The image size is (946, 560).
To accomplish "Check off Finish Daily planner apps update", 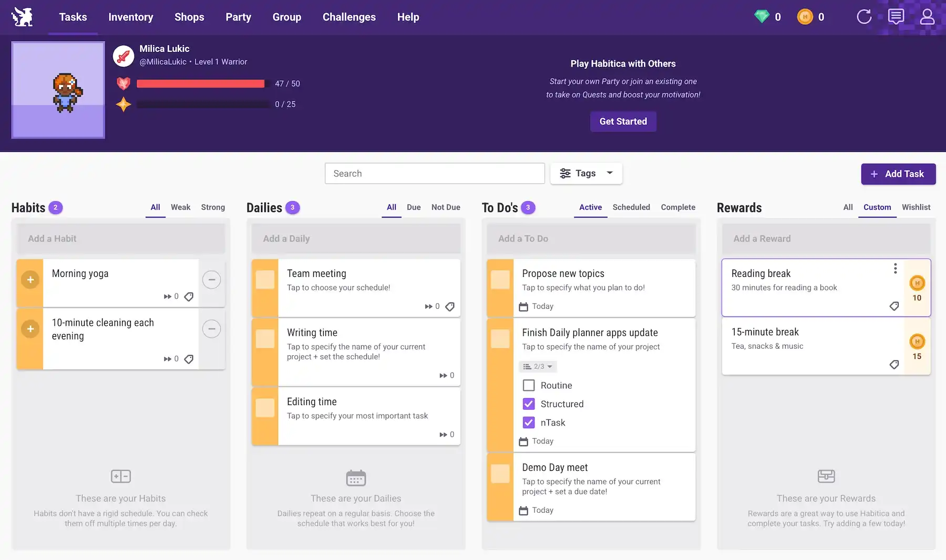I will pos(500,339).
